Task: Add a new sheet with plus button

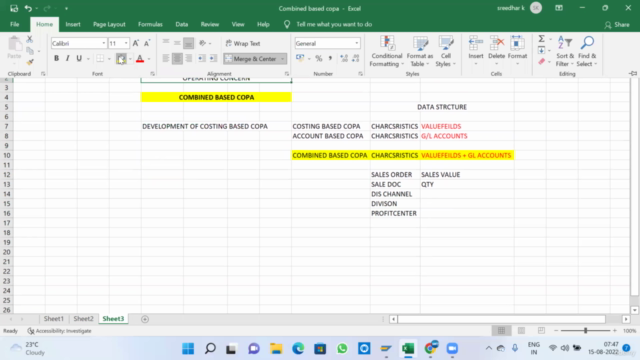Action: 145,319
